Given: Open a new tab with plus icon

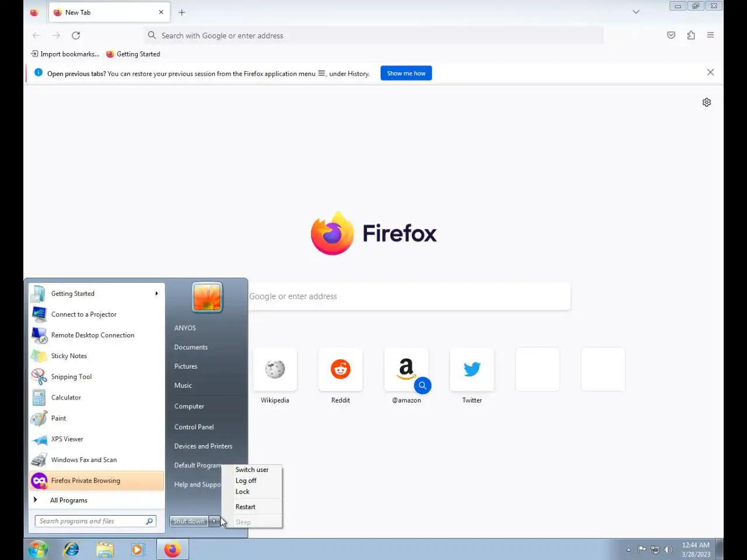Looking at the screenshot, I should pos(182,12).
